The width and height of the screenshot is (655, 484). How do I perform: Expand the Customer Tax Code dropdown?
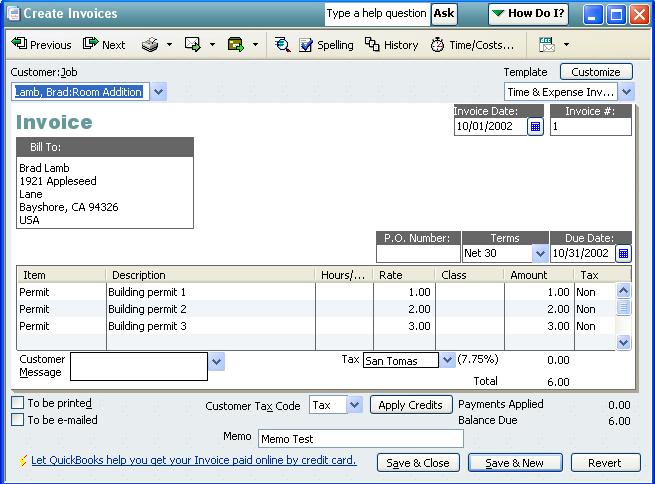355,405
